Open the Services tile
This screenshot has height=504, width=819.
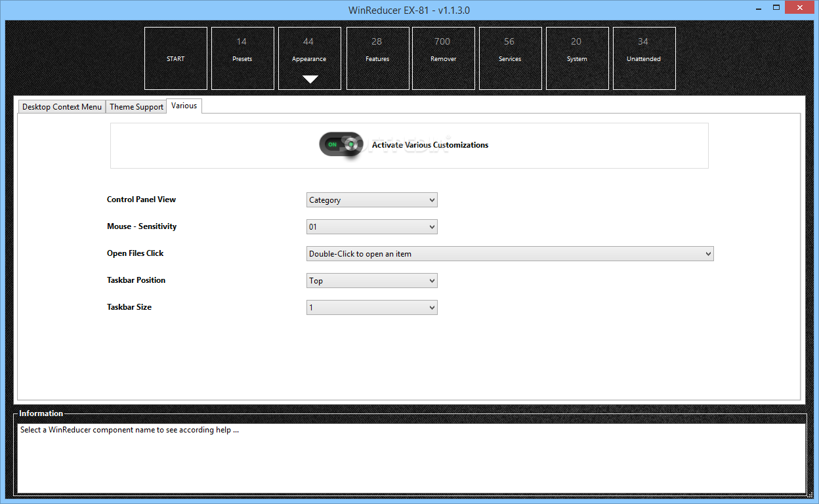[510, 58]
